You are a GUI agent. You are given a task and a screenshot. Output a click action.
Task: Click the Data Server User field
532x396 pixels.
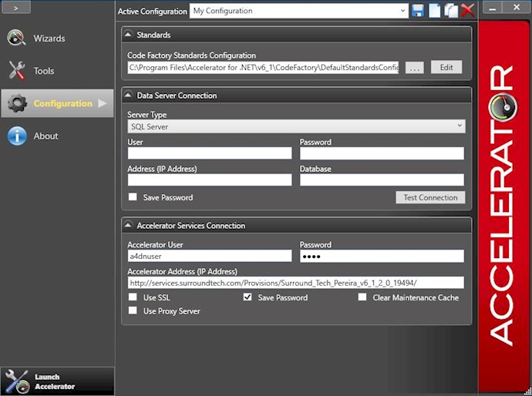(210, 153)
